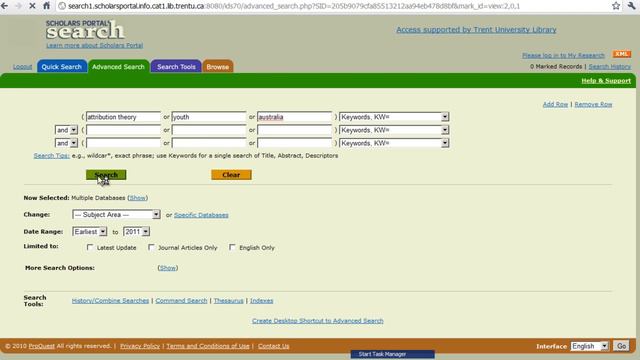
Task: Open browser wrench settings menu
Action: click(632, 6)
